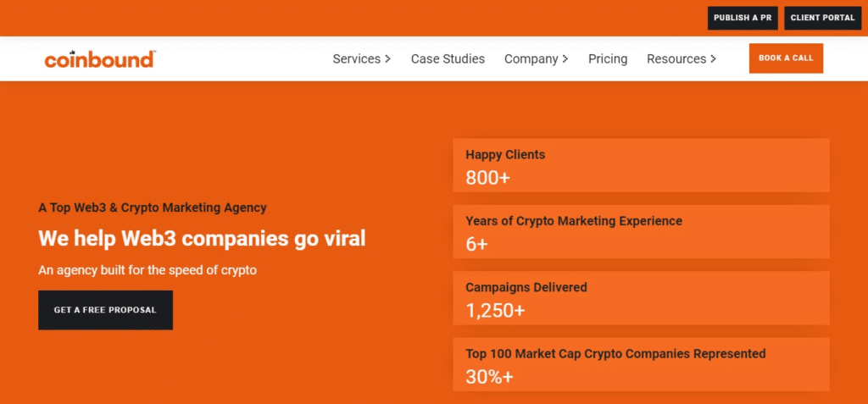The image size is (868, 404).
Task: Expand the Company dropdown chevron
Action: (x=565, y=59)
